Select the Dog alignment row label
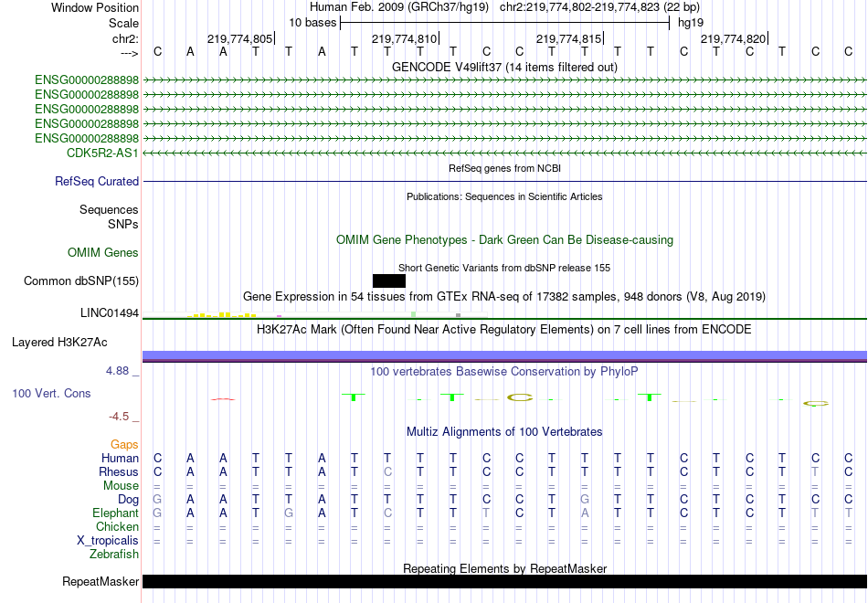Image resolution: width=868 pixels, height=603 pixels. (129, 500)
